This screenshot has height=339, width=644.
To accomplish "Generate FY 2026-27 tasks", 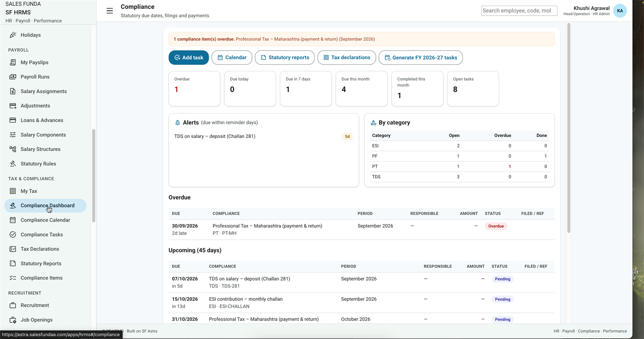I will point(421,58).
